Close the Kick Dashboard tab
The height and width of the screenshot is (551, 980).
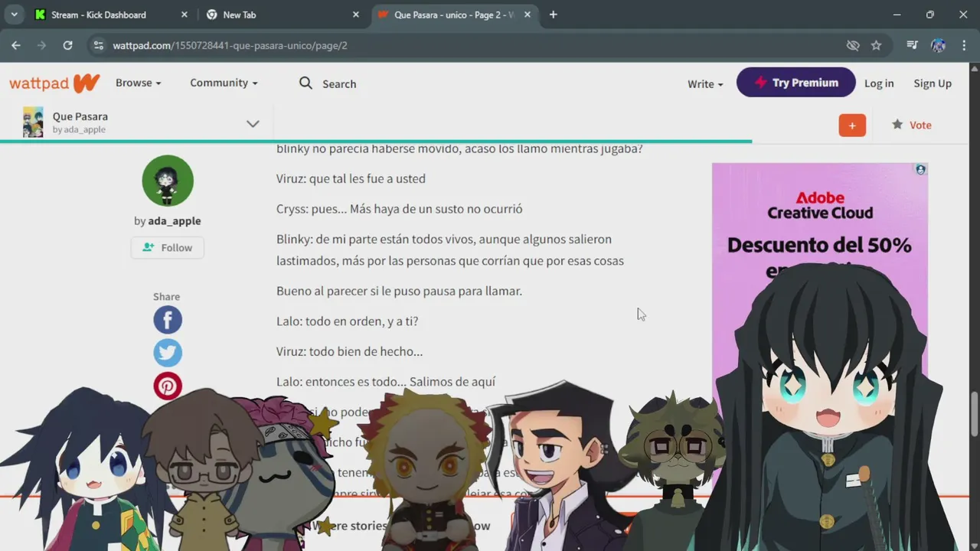coord(184,15)
